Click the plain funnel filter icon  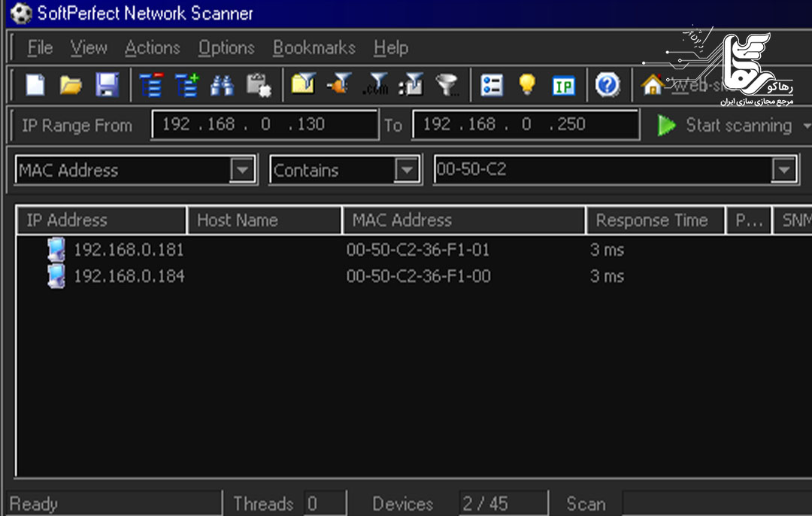pyautogui.click(x=447, y=85)
